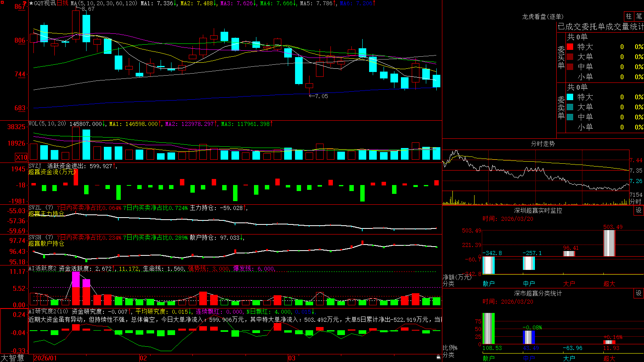
Task: Click the X10 volume scale marker
Action: 21,157
